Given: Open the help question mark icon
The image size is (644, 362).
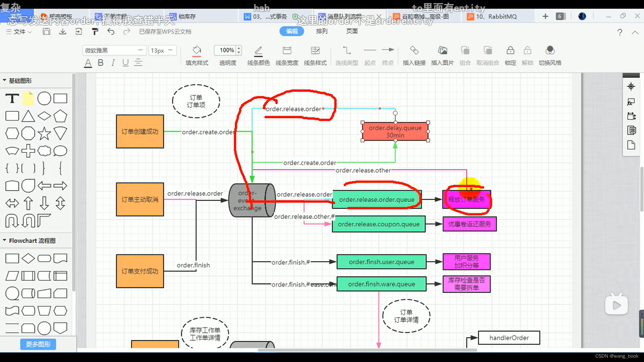Looking at the screenshot, I should [620, 32].
